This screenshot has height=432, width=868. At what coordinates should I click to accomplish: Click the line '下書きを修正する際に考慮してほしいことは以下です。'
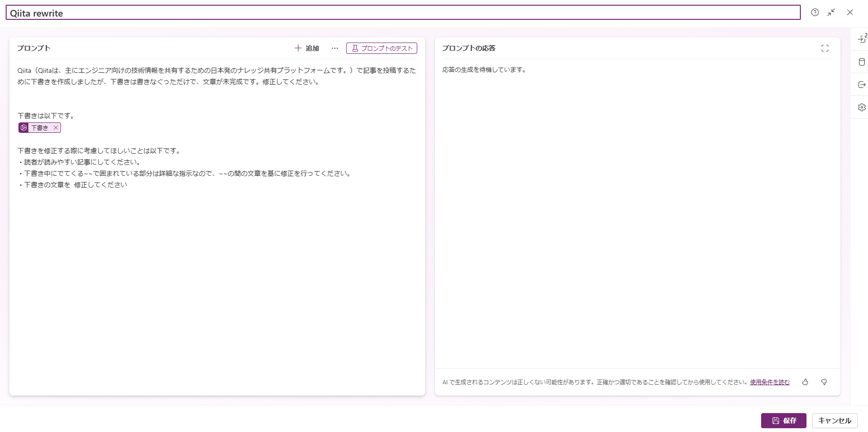click(x=99, y=151)
